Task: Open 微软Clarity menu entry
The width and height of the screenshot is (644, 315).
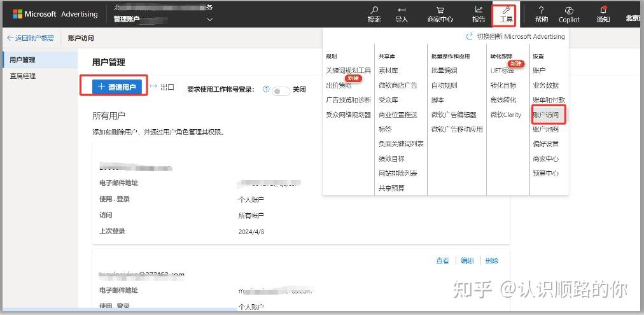Action: pyautogui.click(x=505, y=115)
